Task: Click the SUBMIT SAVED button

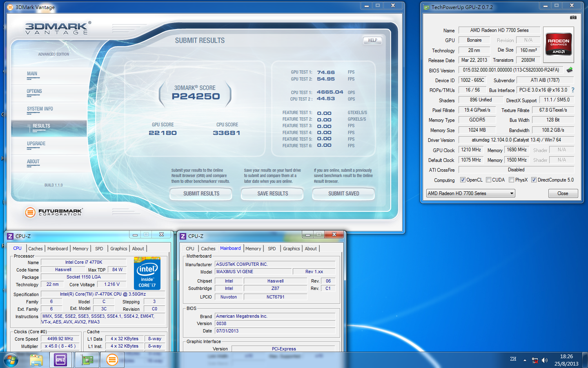Action: pos(343,193)
